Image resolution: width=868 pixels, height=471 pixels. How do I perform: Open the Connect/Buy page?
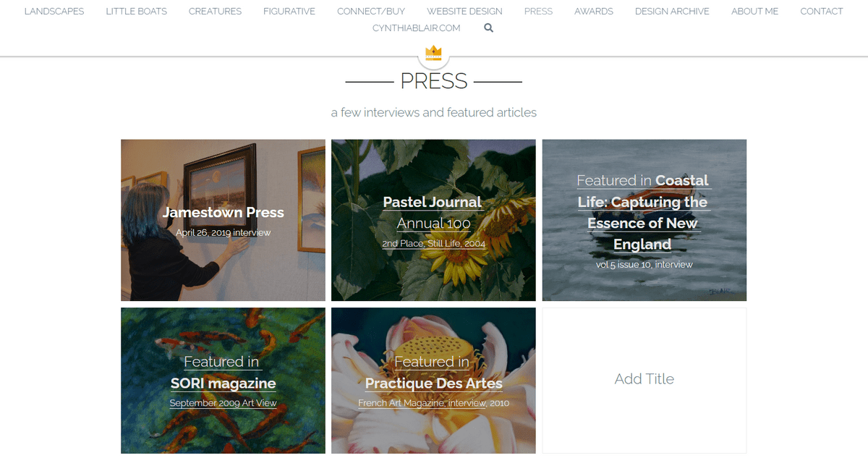[x=371, y=11]
